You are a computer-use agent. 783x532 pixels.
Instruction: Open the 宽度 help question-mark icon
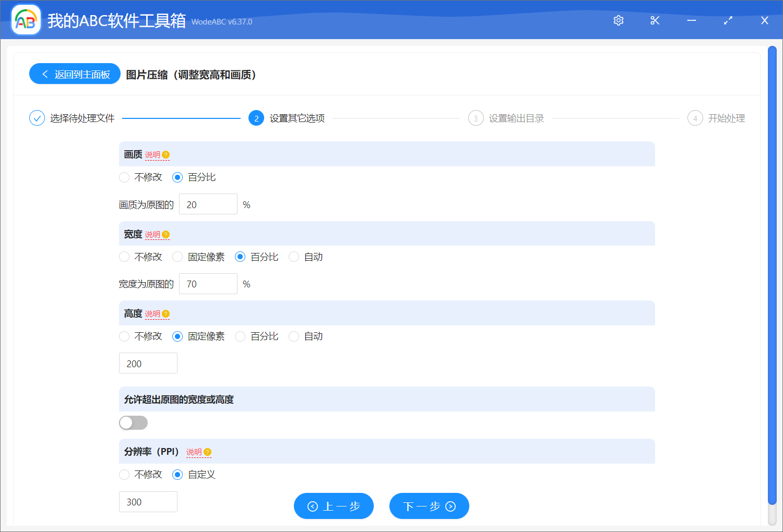[x=165, y=234]
